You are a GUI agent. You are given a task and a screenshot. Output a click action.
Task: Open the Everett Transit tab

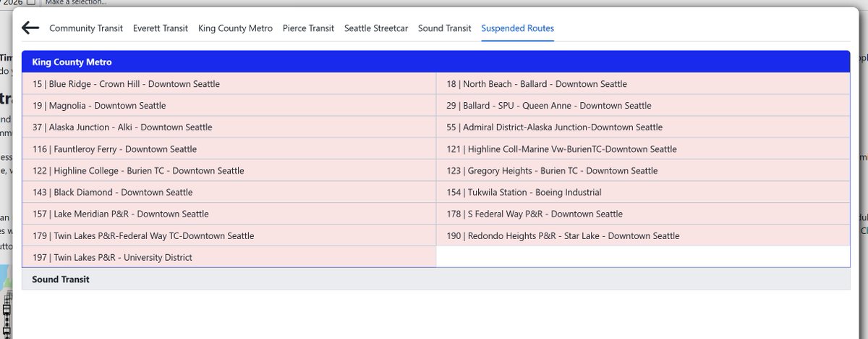pos(161,28)
